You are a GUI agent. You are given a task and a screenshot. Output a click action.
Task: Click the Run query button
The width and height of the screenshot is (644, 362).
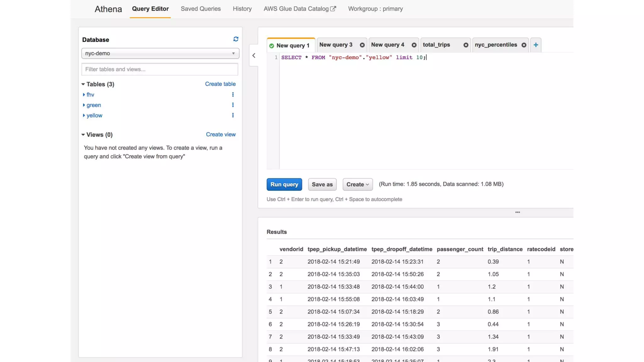284,184
